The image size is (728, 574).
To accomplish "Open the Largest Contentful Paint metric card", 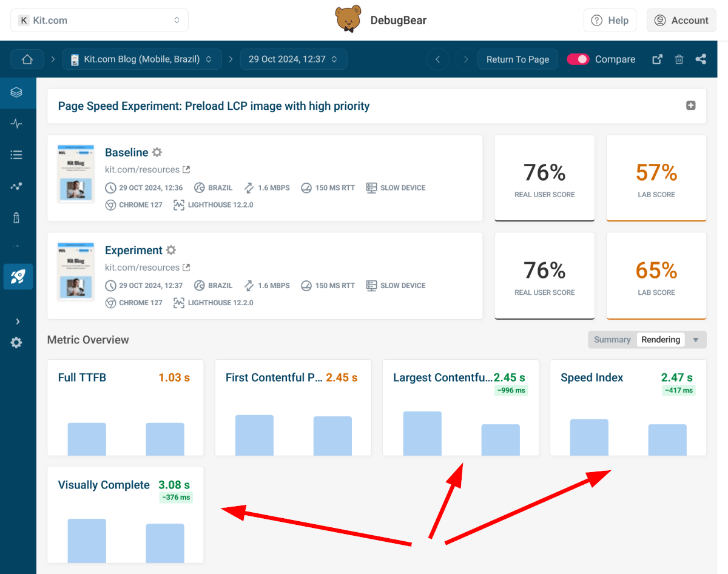I will click(x=460, y=408).
